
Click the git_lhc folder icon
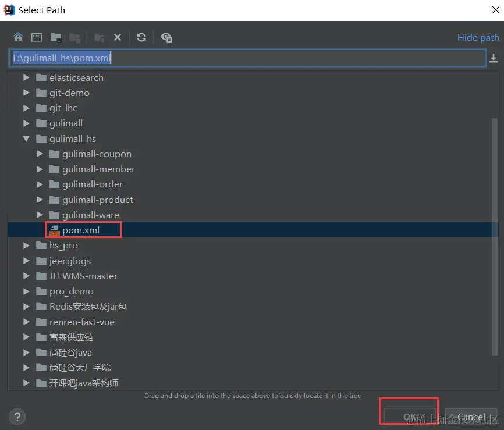(41, 108)
